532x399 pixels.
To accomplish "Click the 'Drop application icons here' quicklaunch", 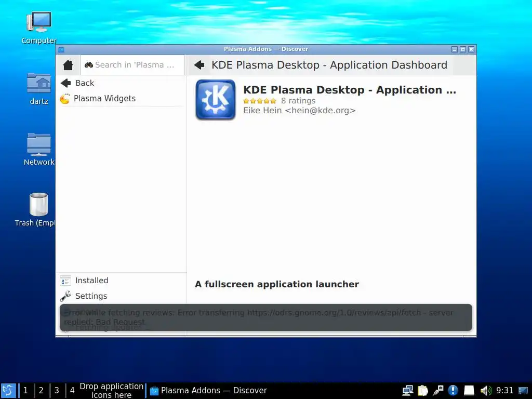I will point(111,391).
